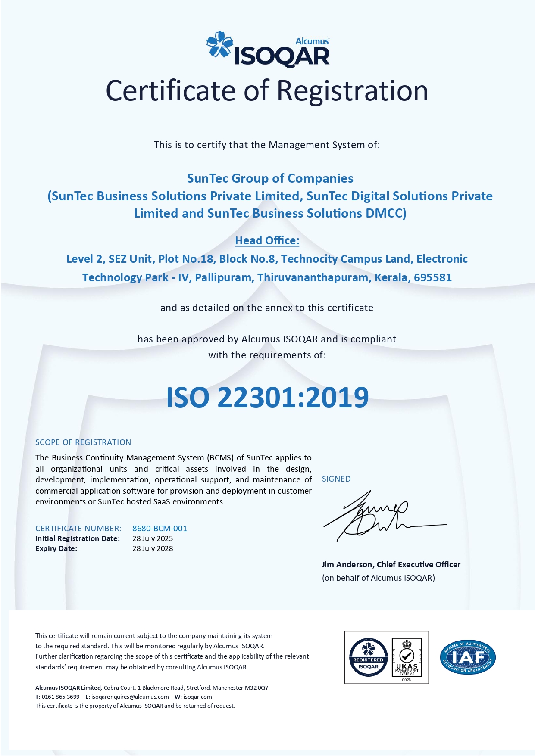Click certificate number 8680-BCM-001

click(160, 528)
